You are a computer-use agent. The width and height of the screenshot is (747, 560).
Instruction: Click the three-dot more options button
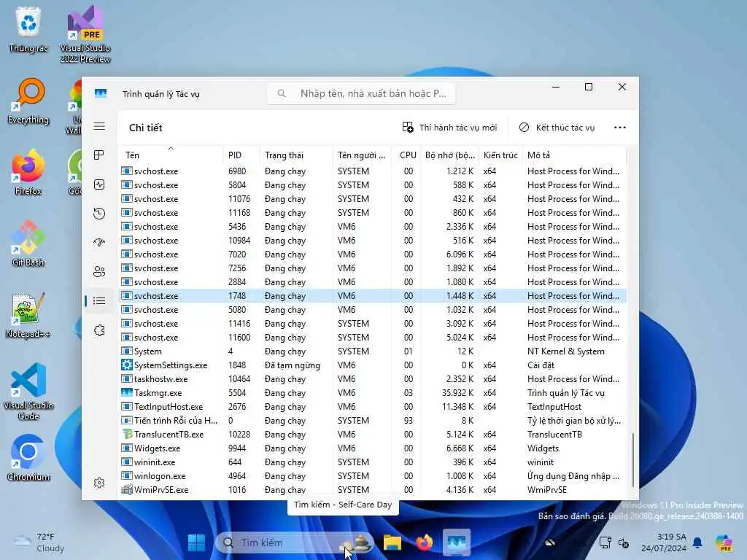click(x=620, y=128)
